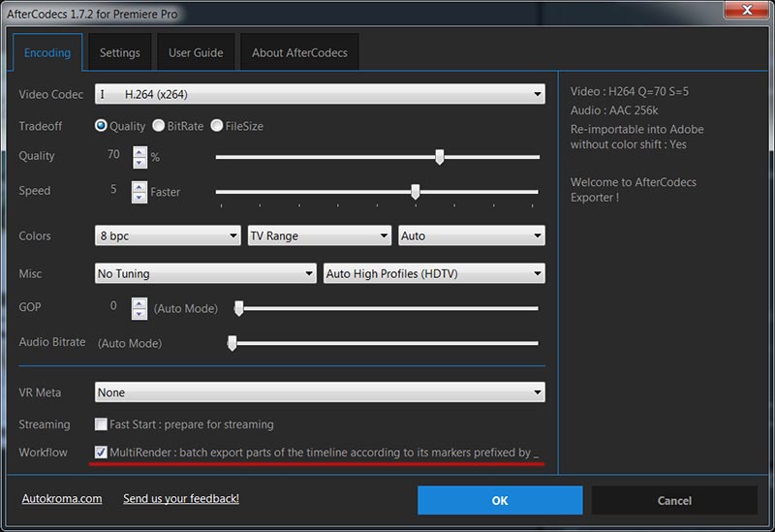The image size is (775, 532).
Task: Open the VR Meta dropdown
Action: [x=320, y=392]
